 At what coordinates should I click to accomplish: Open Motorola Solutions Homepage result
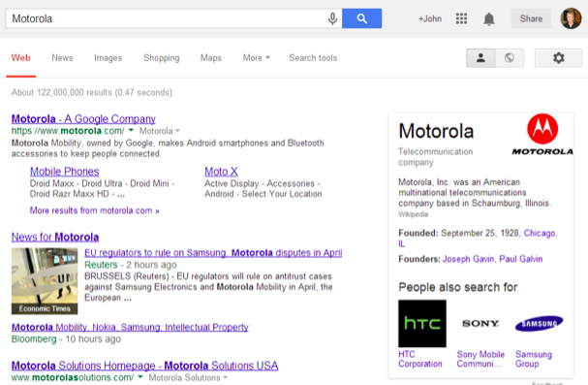coord(144,366)
